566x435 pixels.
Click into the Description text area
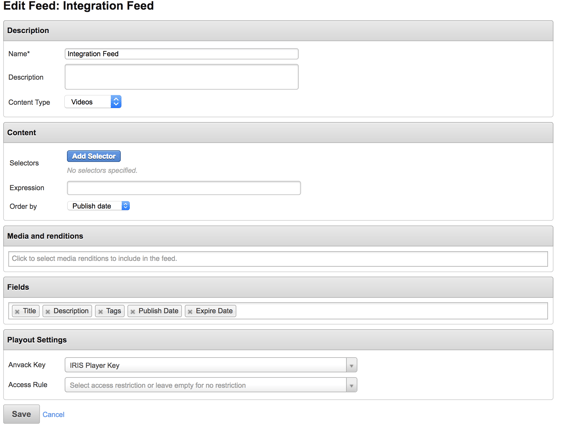[182, 77]
